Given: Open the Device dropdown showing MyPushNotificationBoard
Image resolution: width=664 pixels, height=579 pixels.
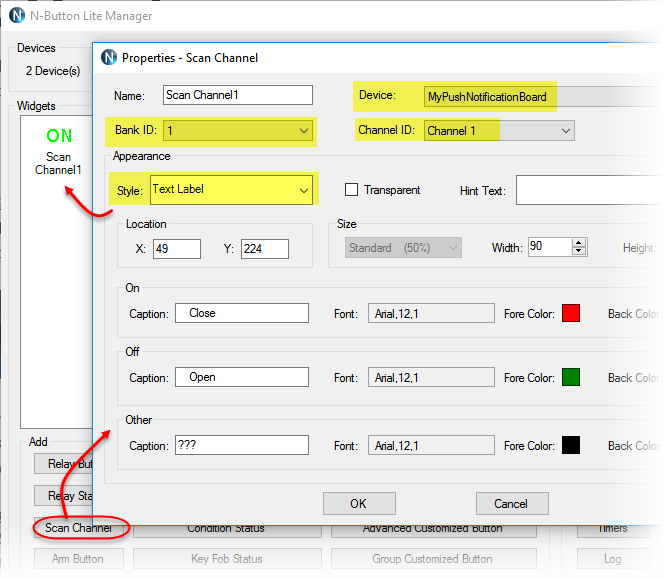Looking at the screenshot, I should point(543,97).
